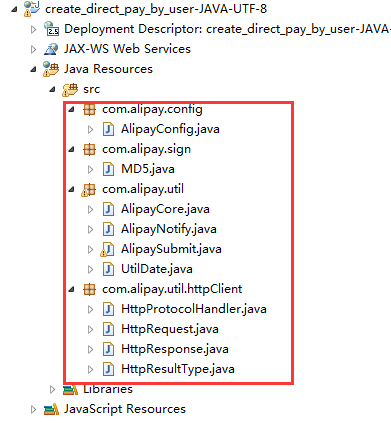
Task: Click the AlipayConfig.java file icon
Action: point(108,129)
